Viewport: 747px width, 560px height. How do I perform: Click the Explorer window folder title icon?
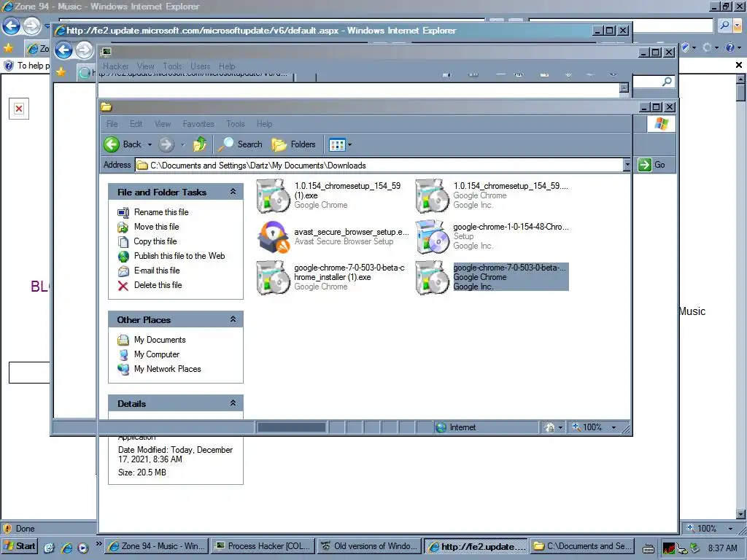coord(107,107)
